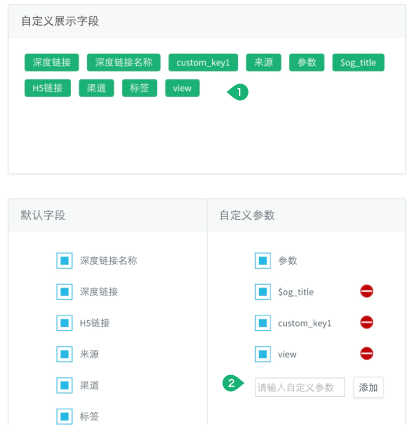Select the $og_title green tag

pyautogui.click(x=358, y=62)
